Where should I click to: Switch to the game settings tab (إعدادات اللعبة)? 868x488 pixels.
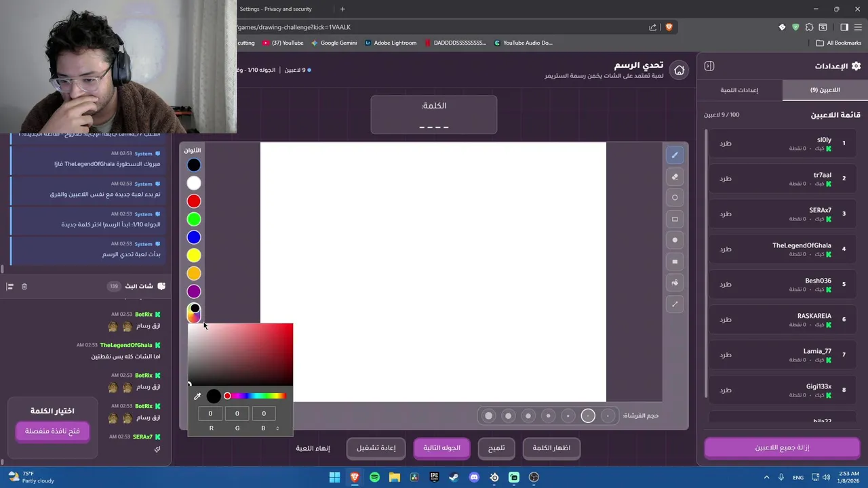pos(739,90)
